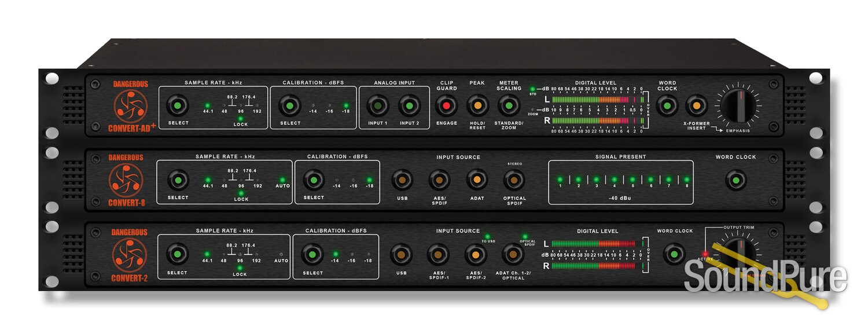
Task: Push the Sample Rate SELECT button on Convert-2
Action: coord(177,254)
